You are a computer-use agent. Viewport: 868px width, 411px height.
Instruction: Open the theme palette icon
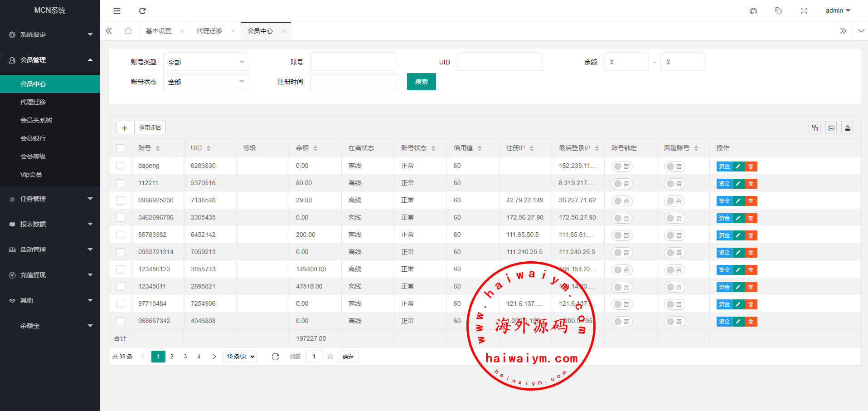click(x=753, y=11)
